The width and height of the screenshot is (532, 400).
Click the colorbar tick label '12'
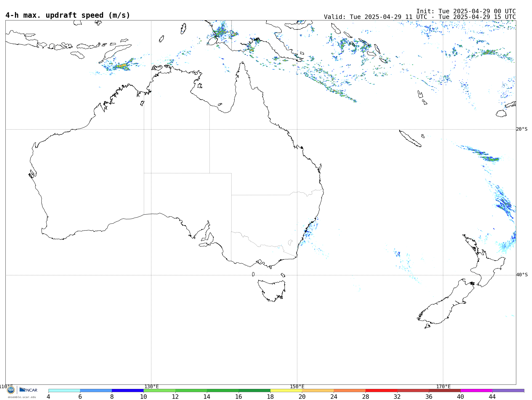pyautogui.click(x=175, y=397)
